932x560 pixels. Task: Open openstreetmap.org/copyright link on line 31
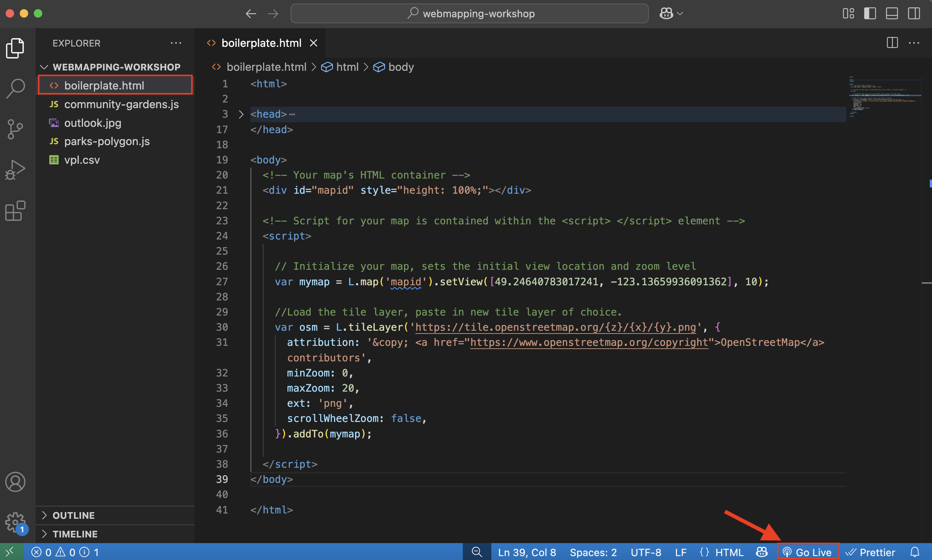pos(589,342)
